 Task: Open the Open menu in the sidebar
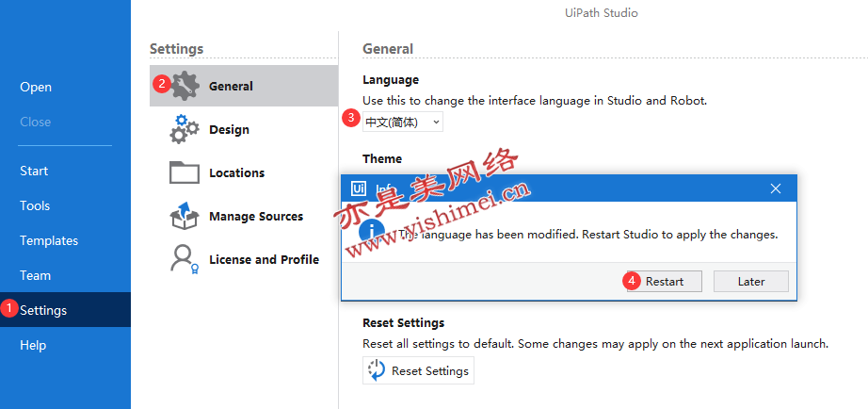point(36,87)
